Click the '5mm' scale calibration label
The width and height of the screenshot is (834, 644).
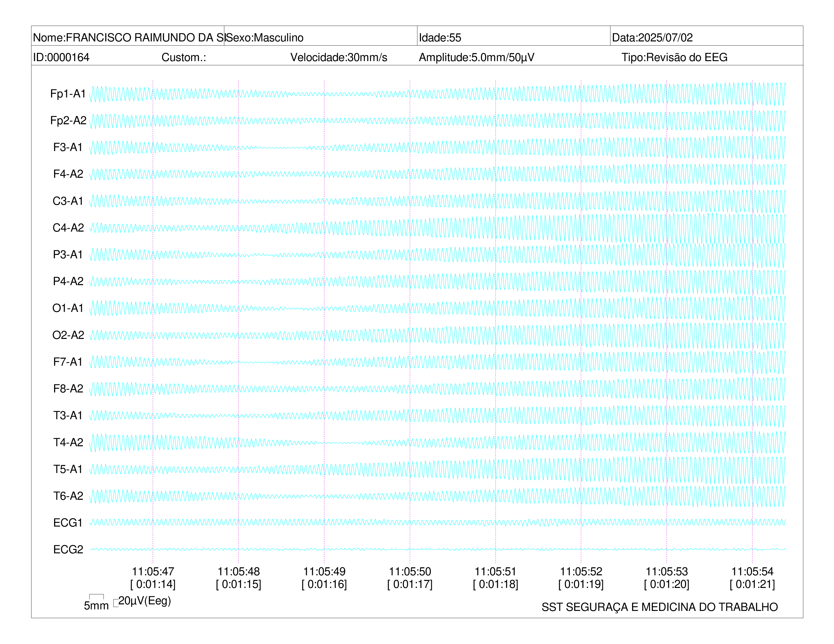click(x=96, y=605)
